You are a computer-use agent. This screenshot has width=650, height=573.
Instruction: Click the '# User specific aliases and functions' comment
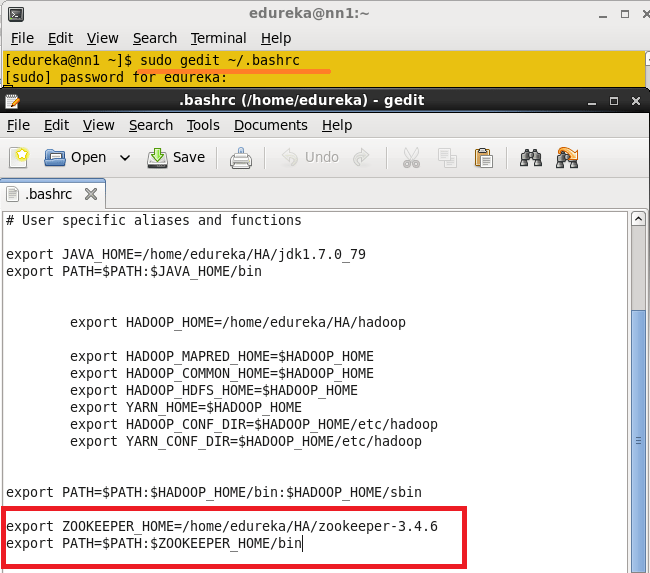tap(154, 220)
